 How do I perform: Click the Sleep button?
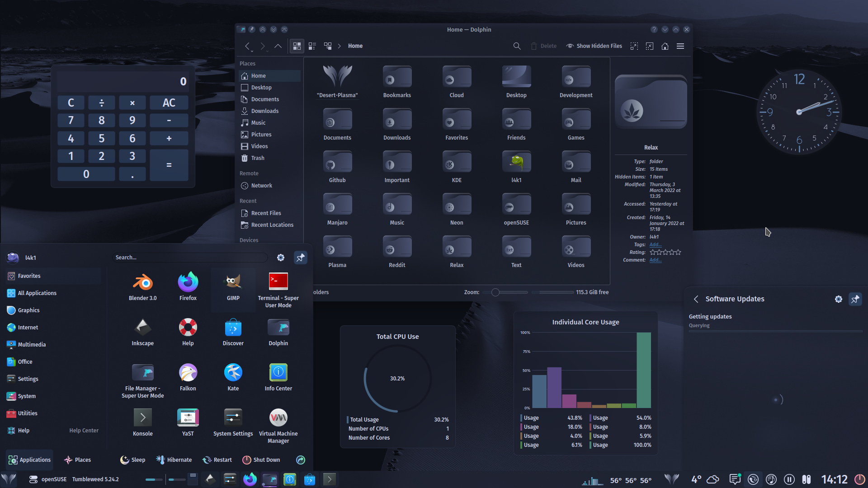click(x=132, y=460)
